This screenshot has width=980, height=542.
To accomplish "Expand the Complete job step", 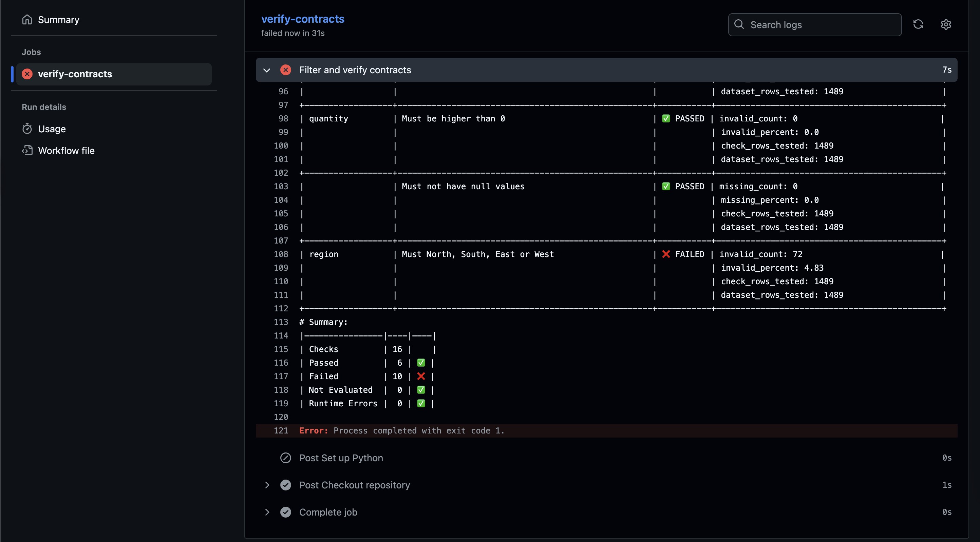I will (x=267, y=512).
